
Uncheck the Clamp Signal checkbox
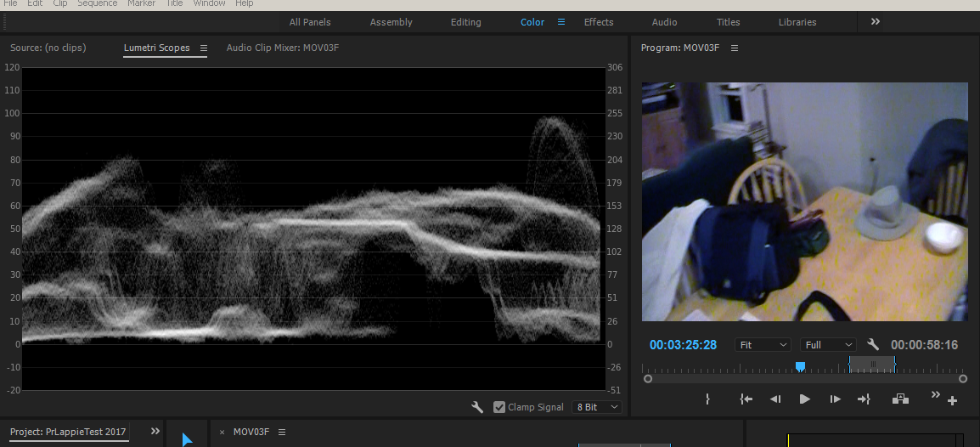pyautogui.click(x=499, y=407)
